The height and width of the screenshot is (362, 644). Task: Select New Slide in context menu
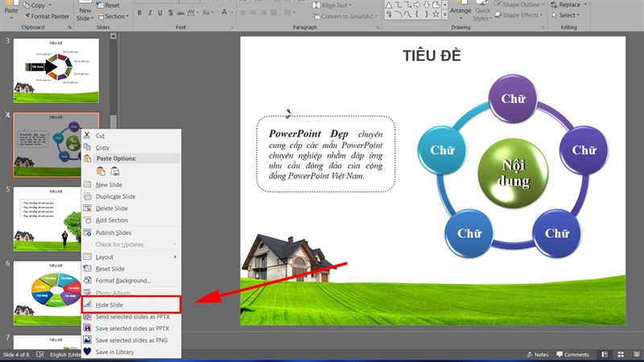131,185
